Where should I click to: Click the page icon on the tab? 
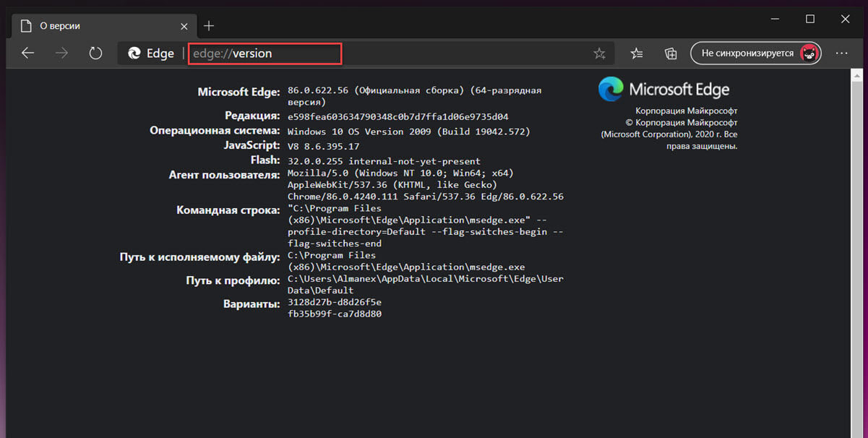[x=27, y=26]
